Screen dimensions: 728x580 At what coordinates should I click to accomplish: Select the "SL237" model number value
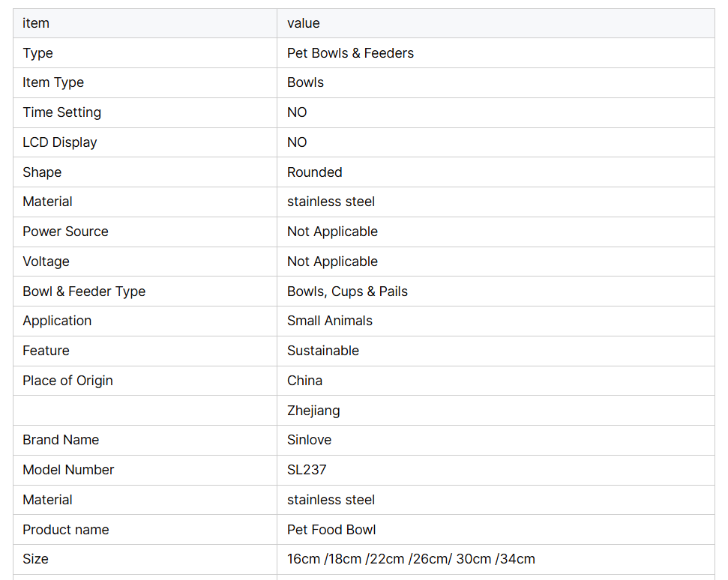(307, 470)
